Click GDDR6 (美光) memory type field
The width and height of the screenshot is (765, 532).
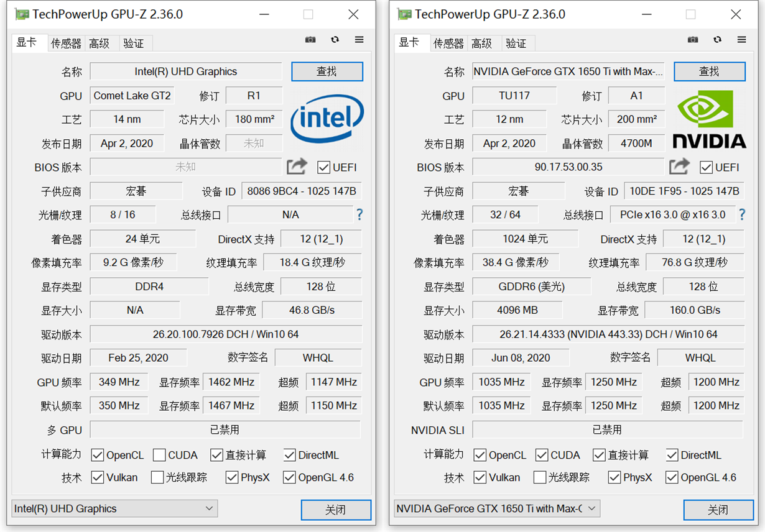coord(532,287)
